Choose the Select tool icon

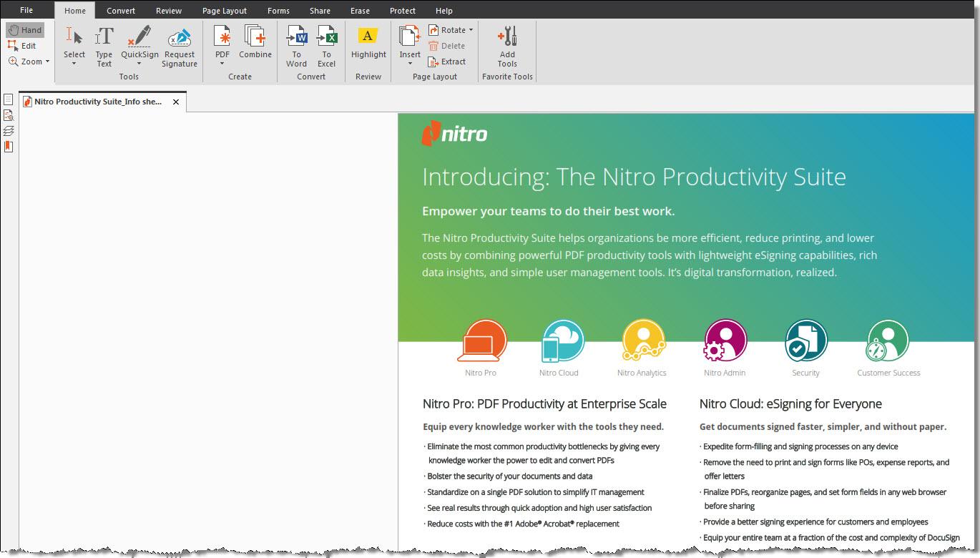tap(74, 36)
